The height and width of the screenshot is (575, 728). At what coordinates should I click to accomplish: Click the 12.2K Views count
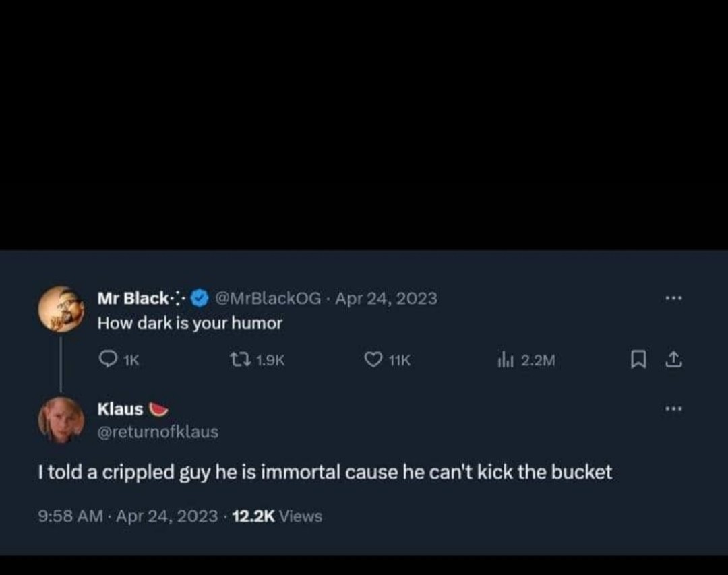pos(277,516)
